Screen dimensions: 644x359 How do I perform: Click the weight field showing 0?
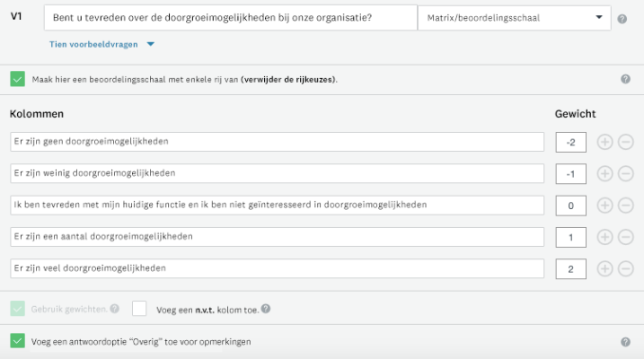tap(571, 206)
